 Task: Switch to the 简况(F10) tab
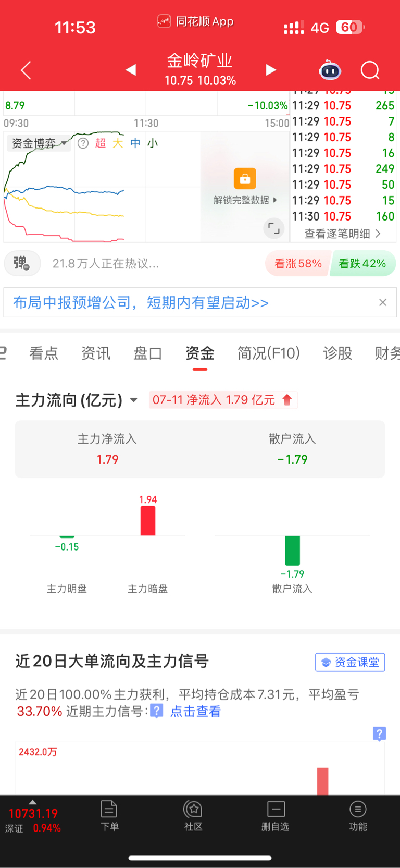point(269,353)
